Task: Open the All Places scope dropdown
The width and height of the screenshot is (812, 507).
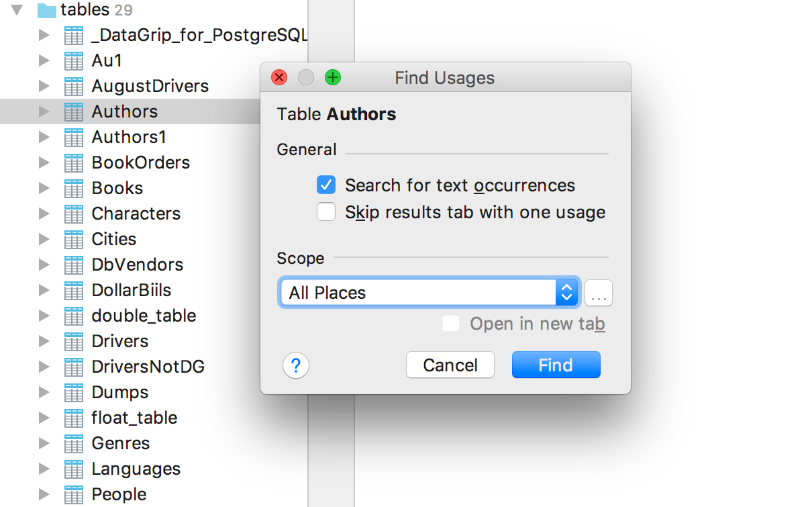Action: pyautogui.click(x=429, y=293)
